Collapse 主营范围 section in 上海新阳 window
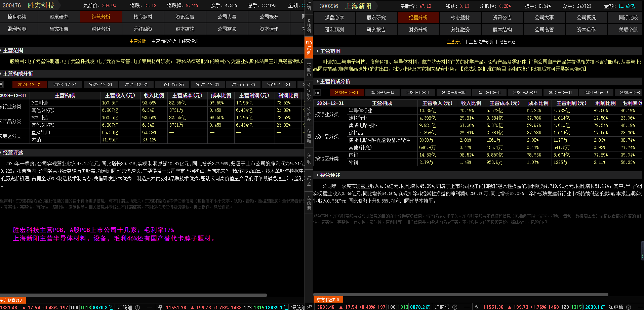The width and height of the screenshot is (644, 310). (318, 51)
